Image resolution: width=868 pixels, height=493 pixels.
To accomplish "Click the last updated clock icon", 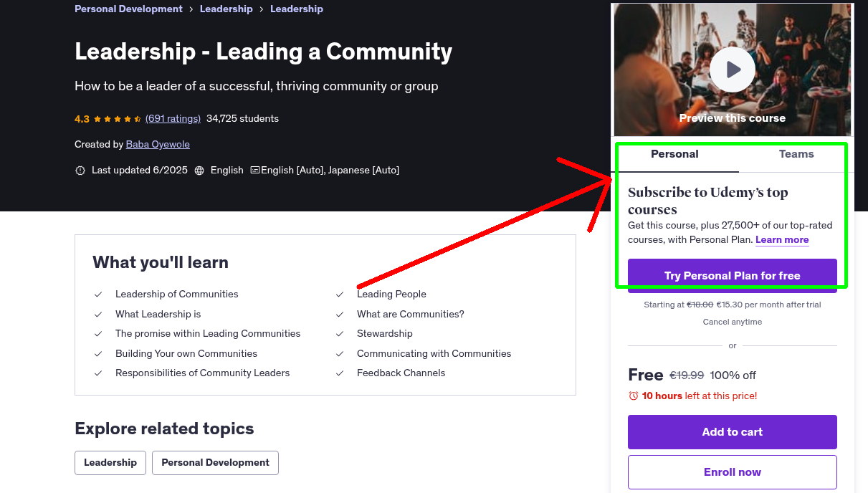I will (x=80, y=171).
